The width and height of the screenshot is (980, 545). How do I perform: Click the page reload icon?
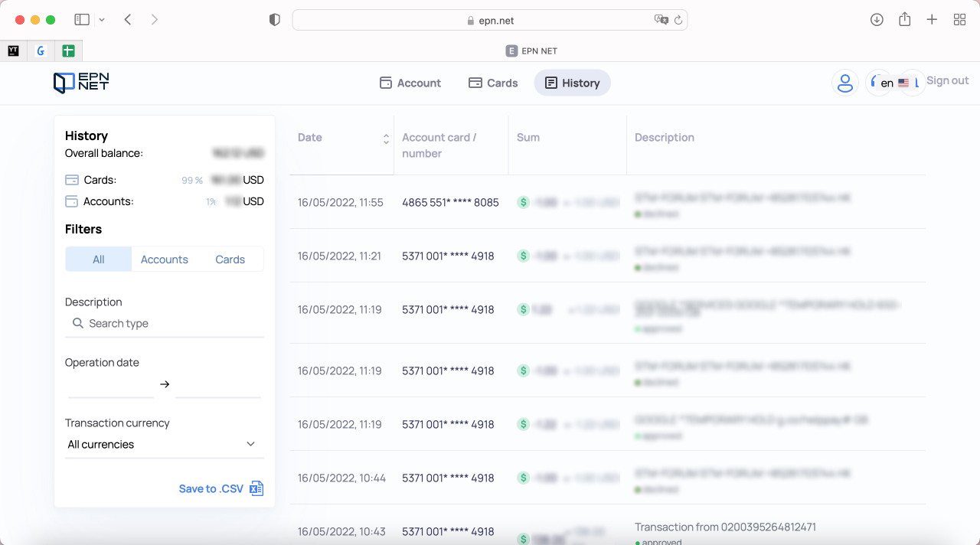click(678, 20)
